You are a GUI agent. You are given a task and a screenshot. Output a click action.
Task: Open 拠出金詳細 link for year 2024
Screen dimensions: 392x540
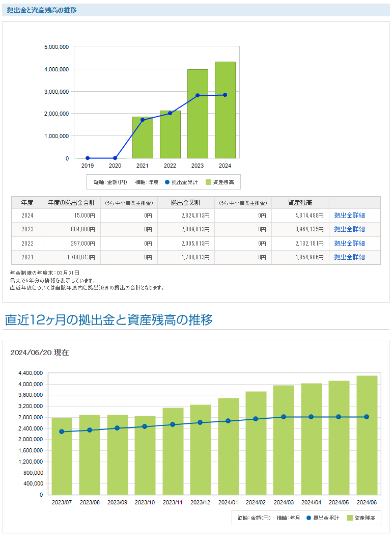pyautogui.click(x=349, y=215)
